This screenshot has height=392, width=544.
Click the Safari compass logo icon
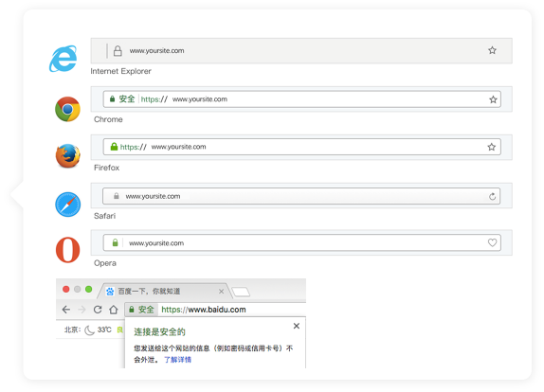point(68,205)
